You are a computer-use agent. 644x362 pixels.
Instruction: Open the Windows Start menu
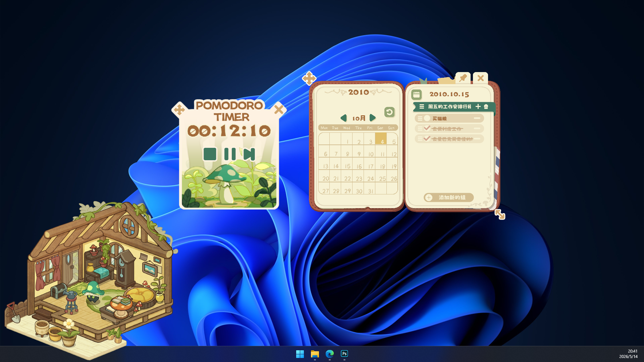pyautogui.click(x=300, y=354)
